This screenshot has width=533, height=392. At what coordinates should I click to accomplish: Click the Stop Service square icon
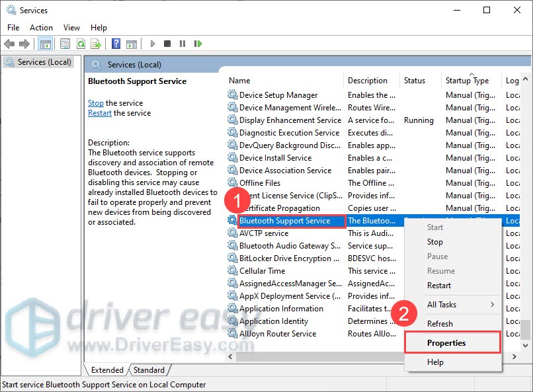tap(167, 44)
